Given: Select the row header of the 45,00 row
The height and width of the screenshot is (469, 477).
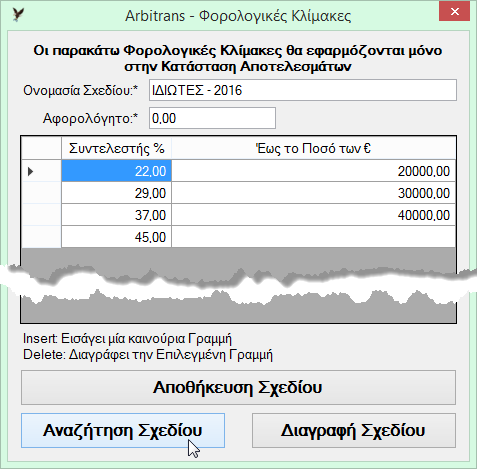Looking at the screenshot, I should (x=41, y=237).
